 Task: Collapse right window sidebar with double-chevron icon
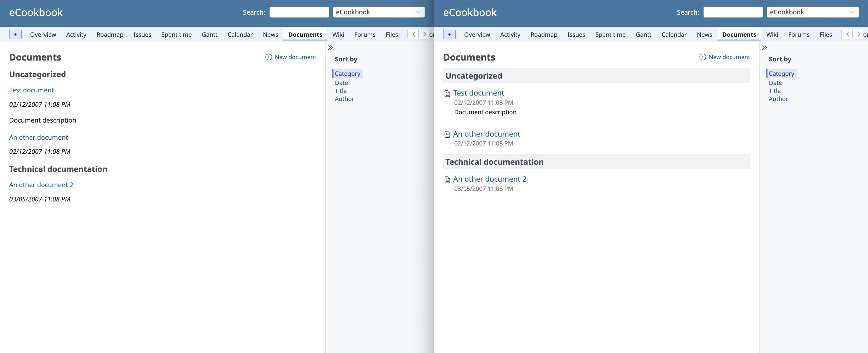point(765,47)
